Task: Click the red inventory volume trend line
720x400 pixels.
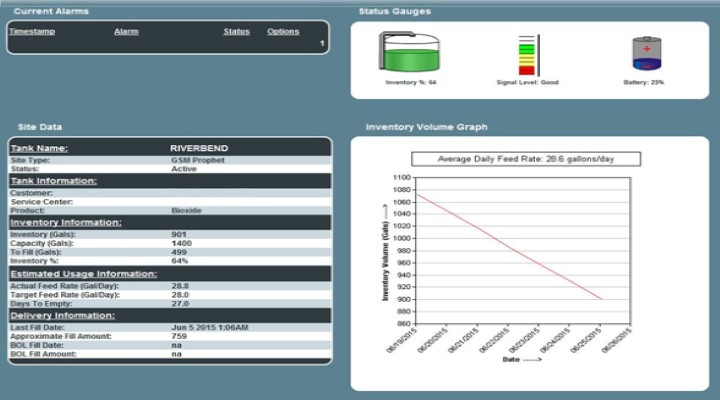Action: [509, 247]
